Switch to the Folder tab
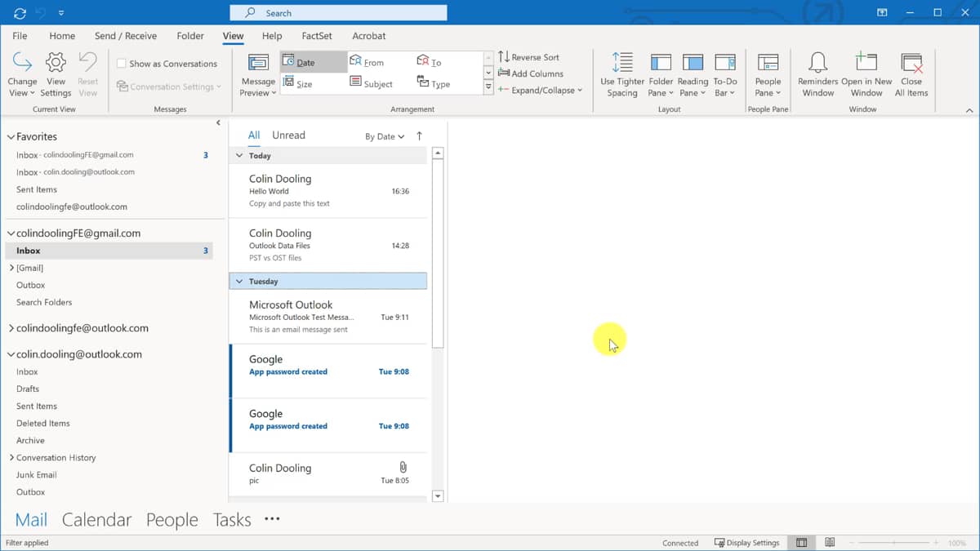The width and height of the screenshot is (980, 551). pyautogui.click(x=190, y=36)
